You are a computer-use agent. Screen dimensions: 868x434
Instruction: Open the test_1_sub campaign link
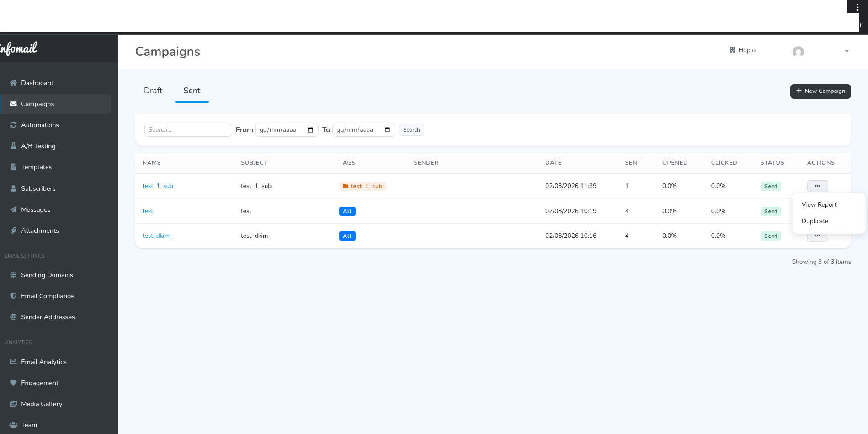point(158,186)
